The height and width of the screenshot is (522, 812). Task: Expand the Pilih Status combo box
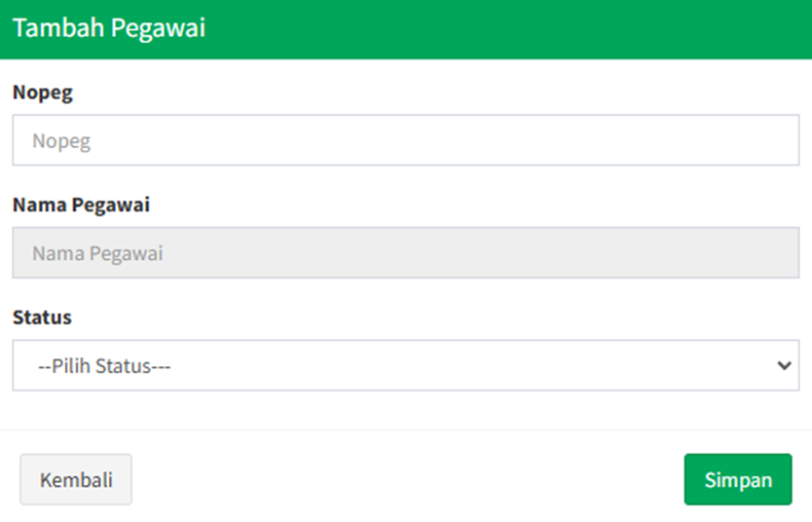405,366
